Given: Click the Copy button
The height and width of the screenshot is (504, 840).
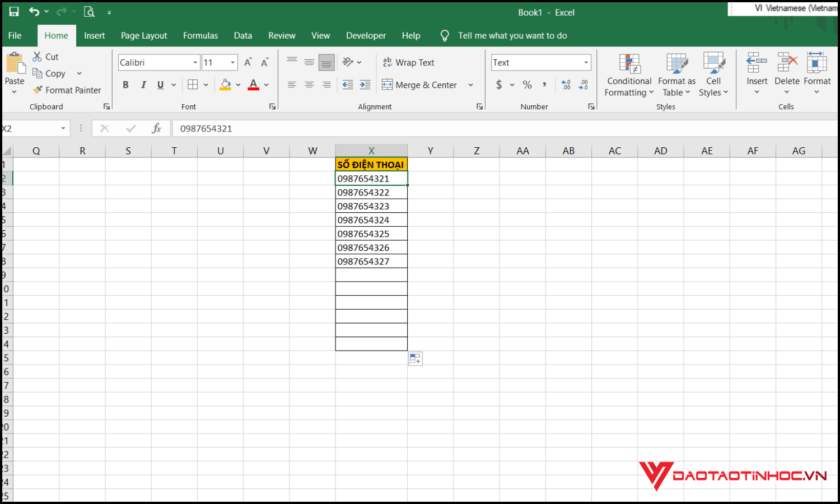Looking at the screenshot, I should tap(49, 73).
